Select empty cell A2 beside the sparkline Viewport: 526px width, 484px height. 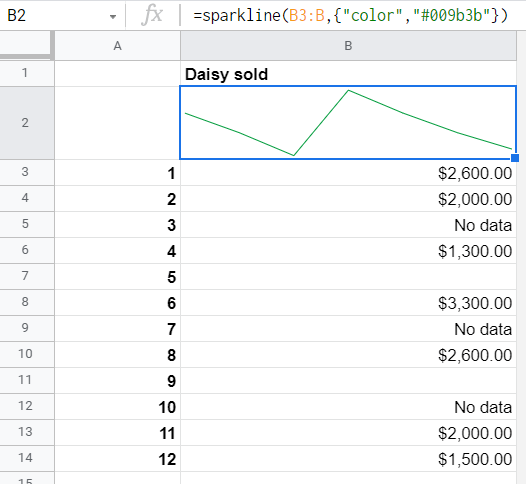click(117, 123)
